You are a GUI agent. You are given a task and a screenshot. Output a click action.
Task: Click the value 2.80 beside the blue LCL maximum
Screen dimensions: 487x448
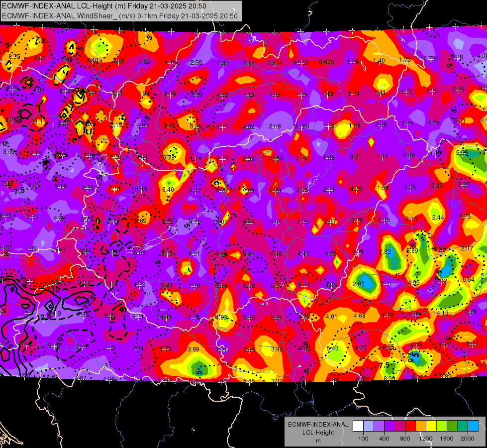[359, 284]
